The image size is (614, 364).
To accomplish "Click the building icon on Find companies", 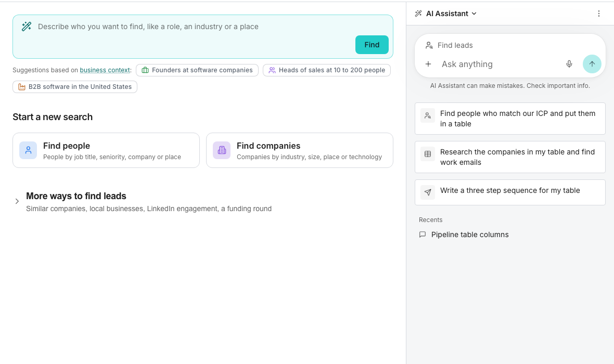I will [x=222, y=150].
